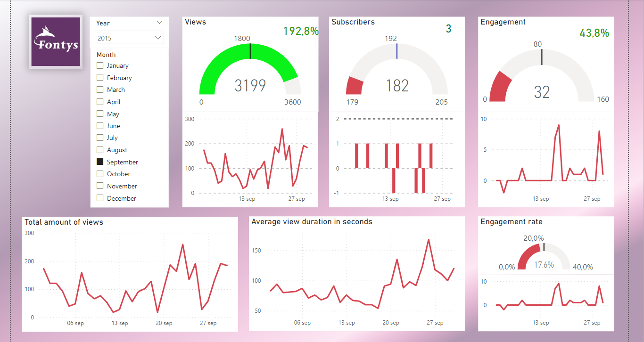Click the Fontys logo

click(55, 41)
